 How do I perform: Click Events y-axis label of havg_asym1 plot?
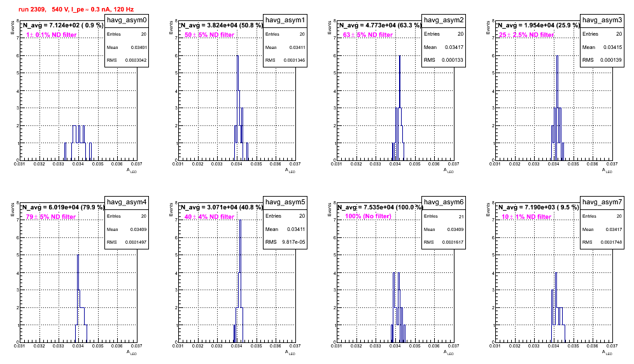coord(171,27)
